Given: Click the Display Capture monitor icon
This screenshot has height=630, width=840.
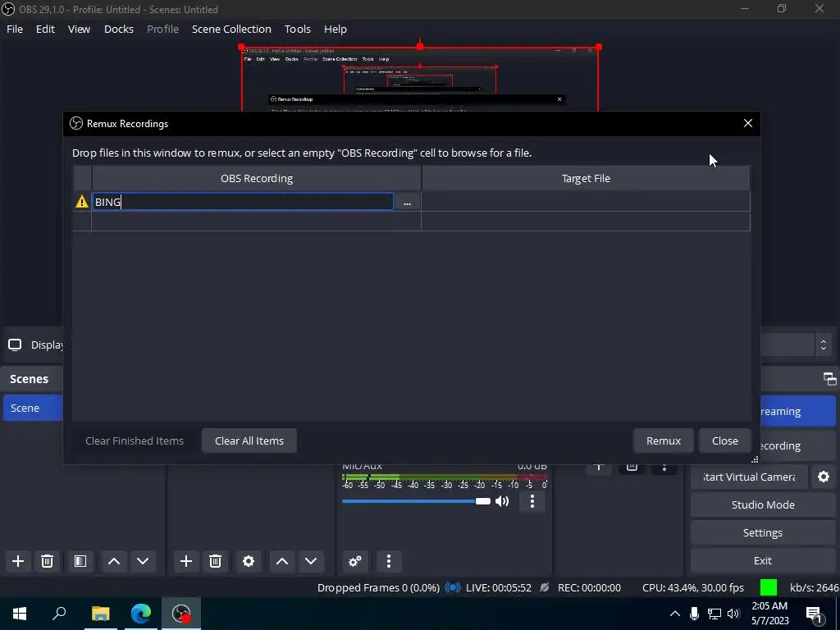Looking at the screenshot, I should coord(15,345).
